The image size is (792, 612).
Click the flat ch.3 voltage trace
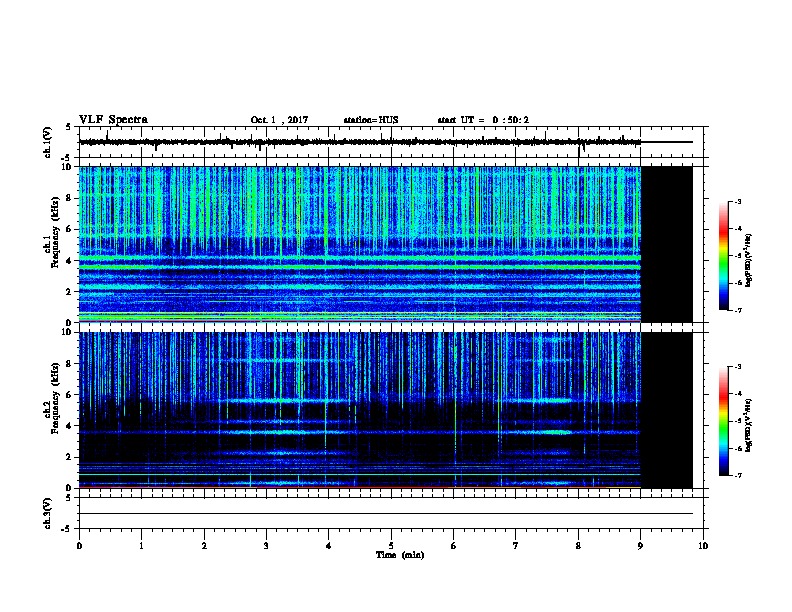pos(386,514)
